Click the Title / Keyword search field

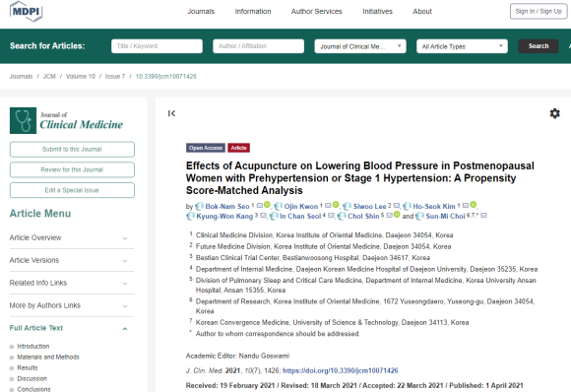pyautogui.click(x=157, y=46)
